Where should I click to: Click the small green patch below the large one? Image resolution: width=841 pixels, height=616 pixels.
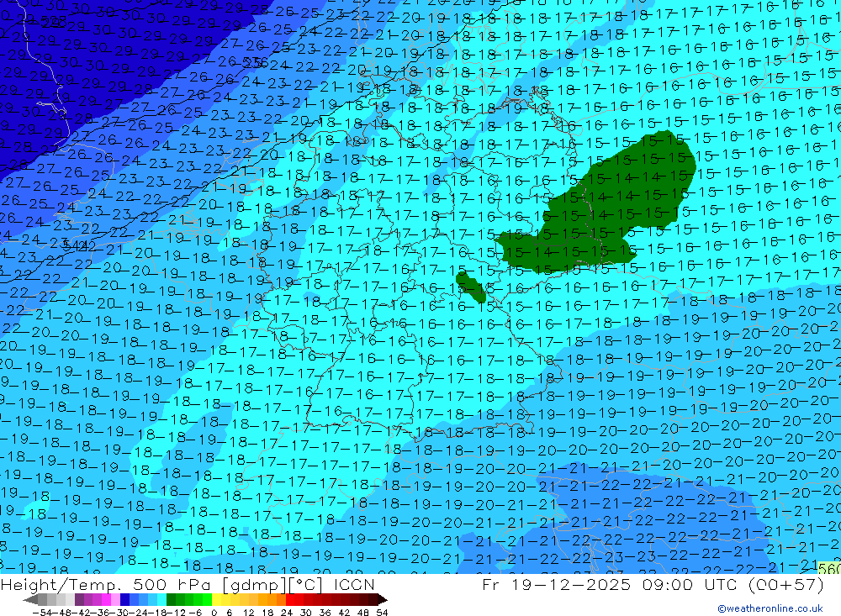[x=471, y=287]
